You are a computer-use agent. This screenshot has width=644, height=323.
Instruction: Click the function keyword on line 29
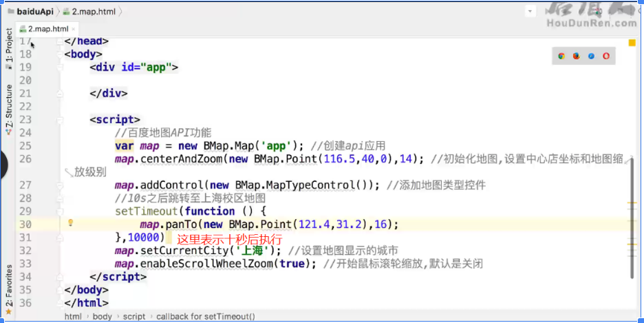click(x=209, y=211)
